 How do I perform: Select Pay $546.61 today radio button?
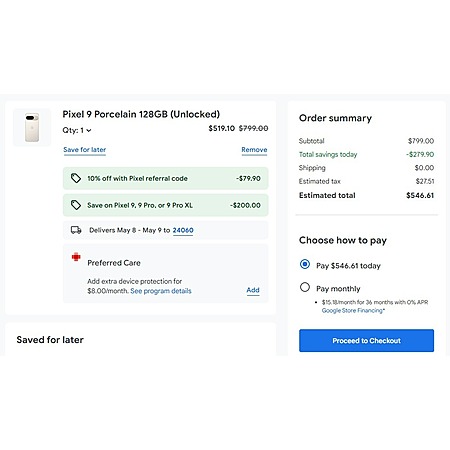pyautogui.click(x=305, y=264)
